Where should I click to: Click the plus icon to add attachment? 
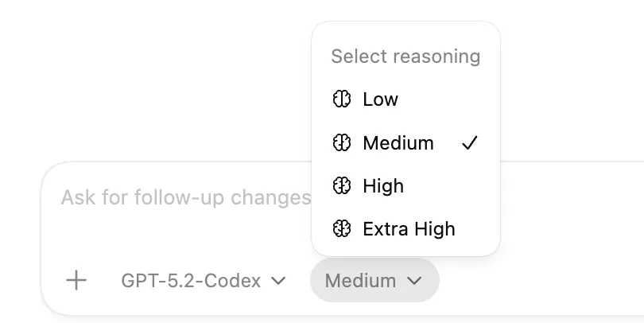tap(76, 280)
